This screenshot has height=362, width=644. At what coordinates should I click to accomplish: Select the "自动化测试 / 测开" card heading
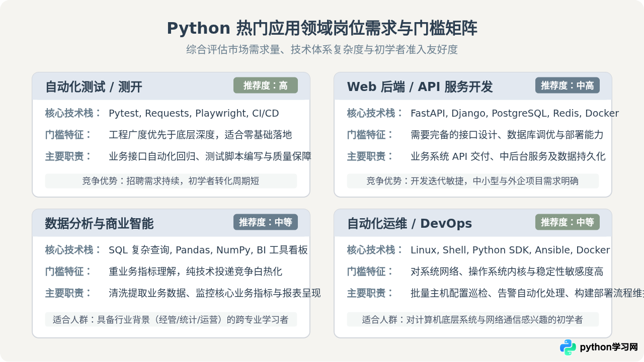(x=94, y=87)
